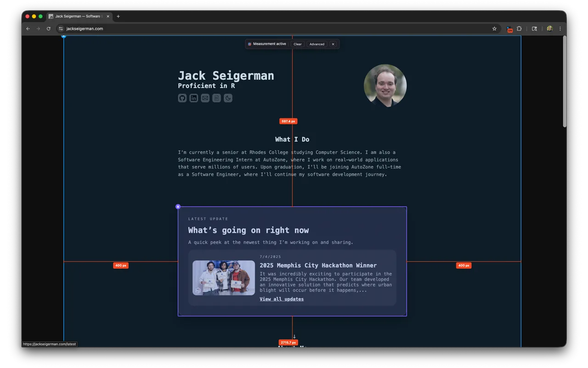
Task: Click the Clear measurement button
Action: click(x=298, y=44)
